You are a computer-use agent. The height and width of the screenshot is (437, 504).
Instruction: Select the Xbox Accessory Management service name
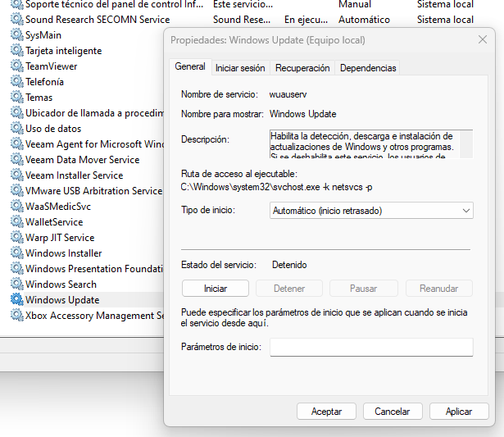click(x=94, y=316)
